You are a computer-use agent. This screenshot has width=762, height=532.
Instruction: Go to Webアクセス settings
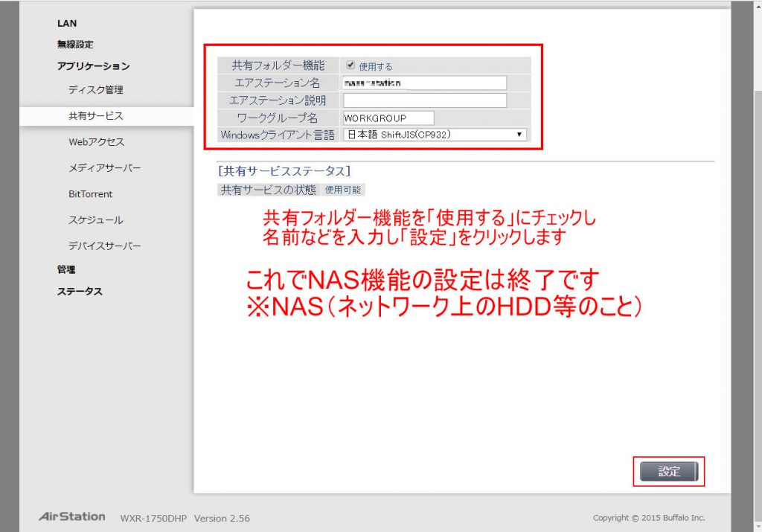tap(96, 142)
